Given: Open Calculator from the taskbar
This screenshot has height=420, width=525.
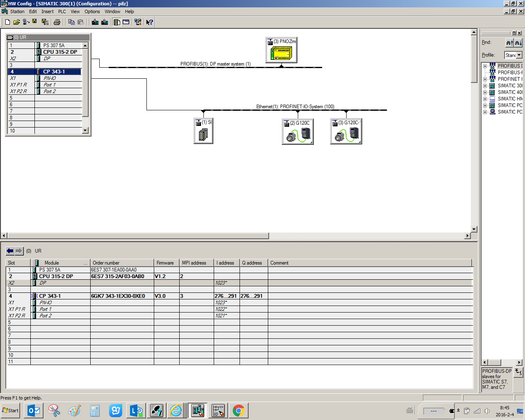Looking at the screenshot, I should pos(95,411).
